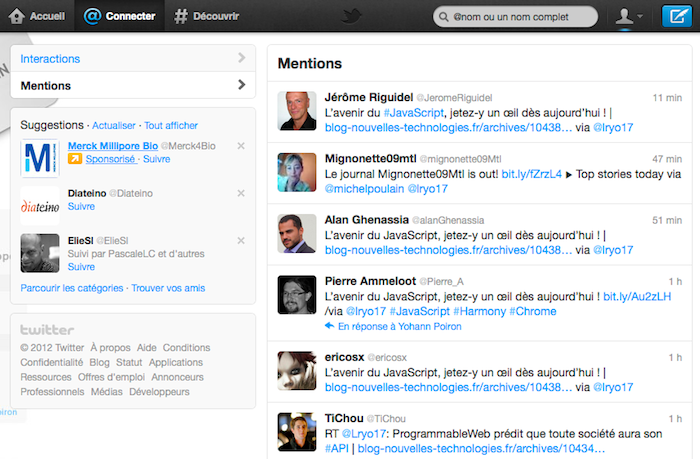Dismiss the Diateino suggestion
The width and height of the screenshot is (700, 459).
click(241, 194)
